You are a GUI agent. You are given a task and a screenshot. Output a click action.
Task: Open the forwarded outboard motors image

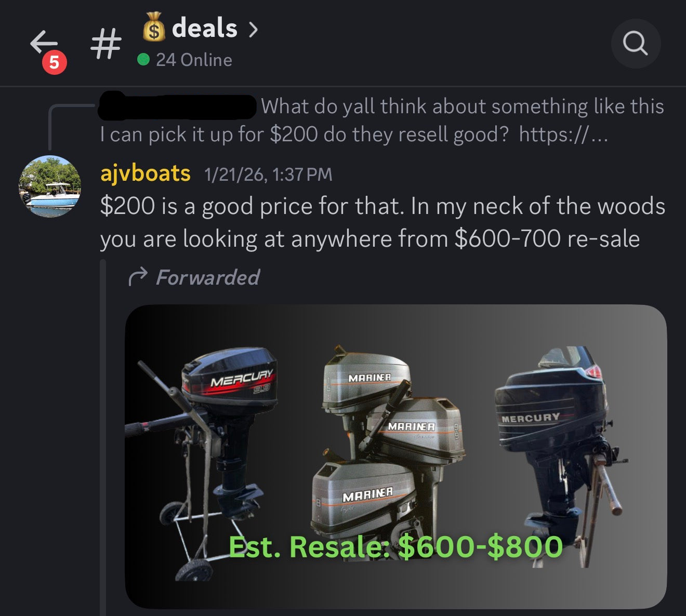click(x=396, y=457)
